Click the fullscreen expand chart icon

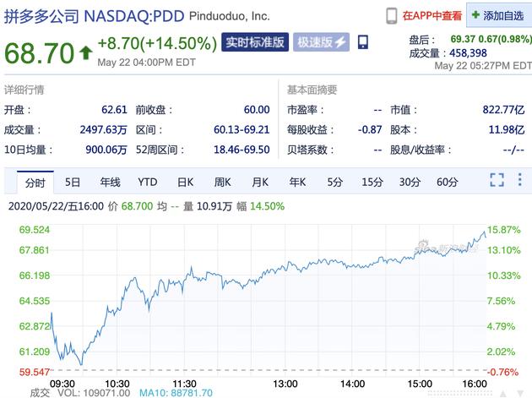tap(497, 180)
